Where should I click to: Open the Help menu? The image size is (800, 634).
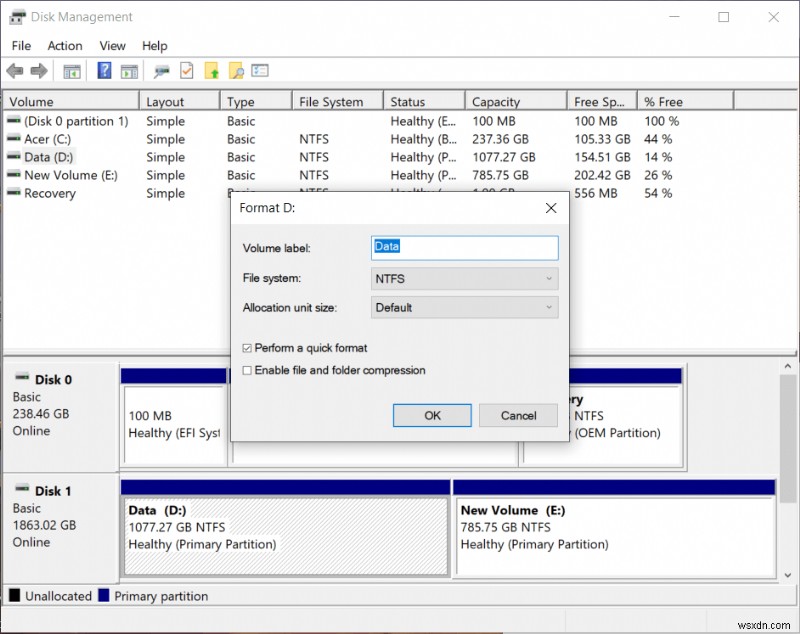(x=155, y=46)
